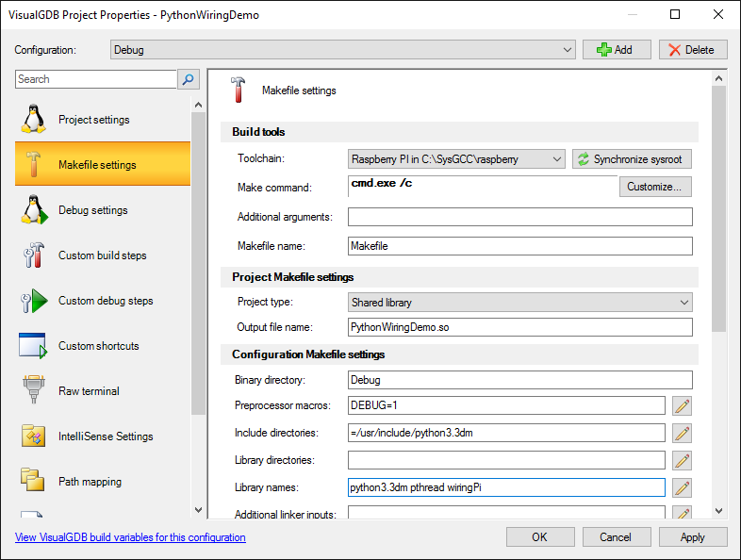This screenshot has height=560, width=741.
Task: Confirm with the OK button
Action: 540,537
